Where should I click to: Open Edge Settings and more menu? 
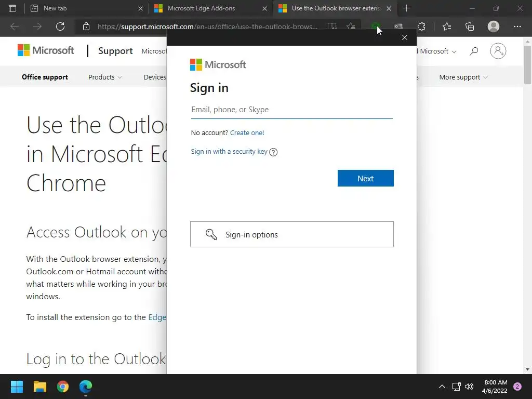[x=517, y=26]
